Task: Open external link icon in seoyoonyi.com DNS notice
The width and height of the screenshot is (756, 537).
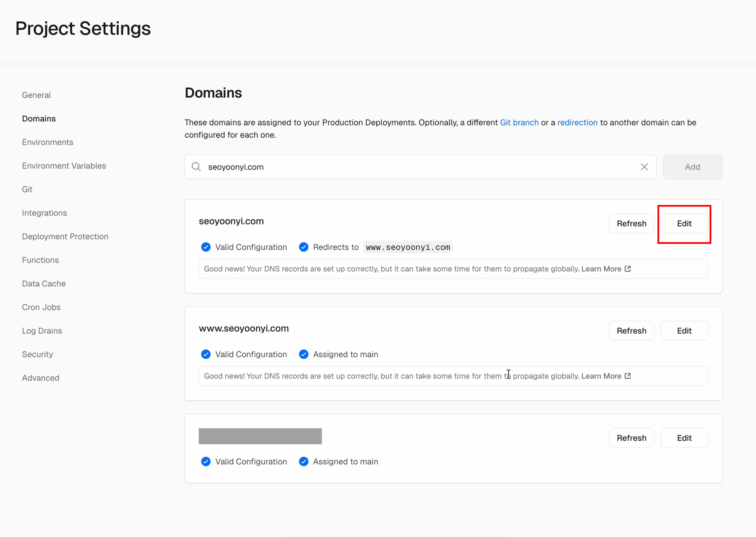Action: pos(628,268)
